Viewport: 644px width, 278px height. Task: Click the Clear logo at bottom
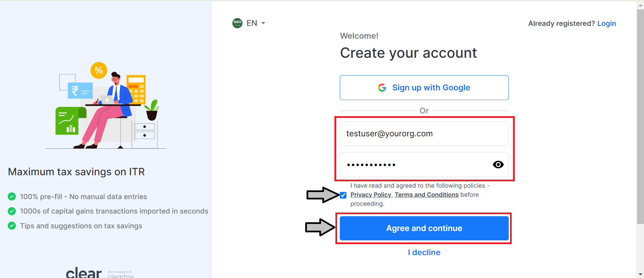[84, 272]
